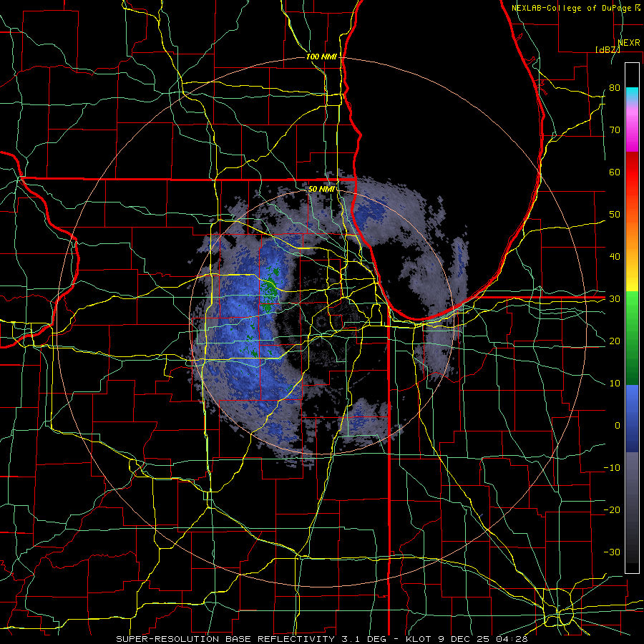
Task: Click the blue echo patch over Lake Michigan shoreline
Action: point(370,212)
